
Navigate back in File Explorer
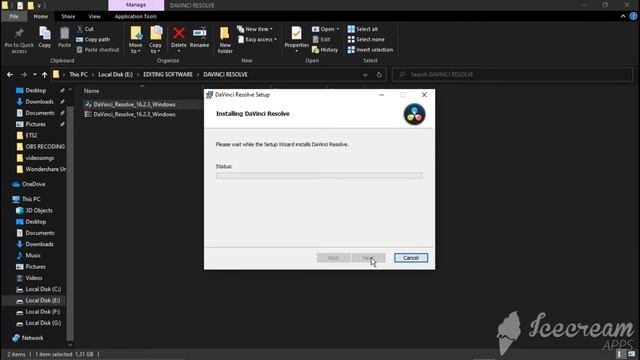10,75
